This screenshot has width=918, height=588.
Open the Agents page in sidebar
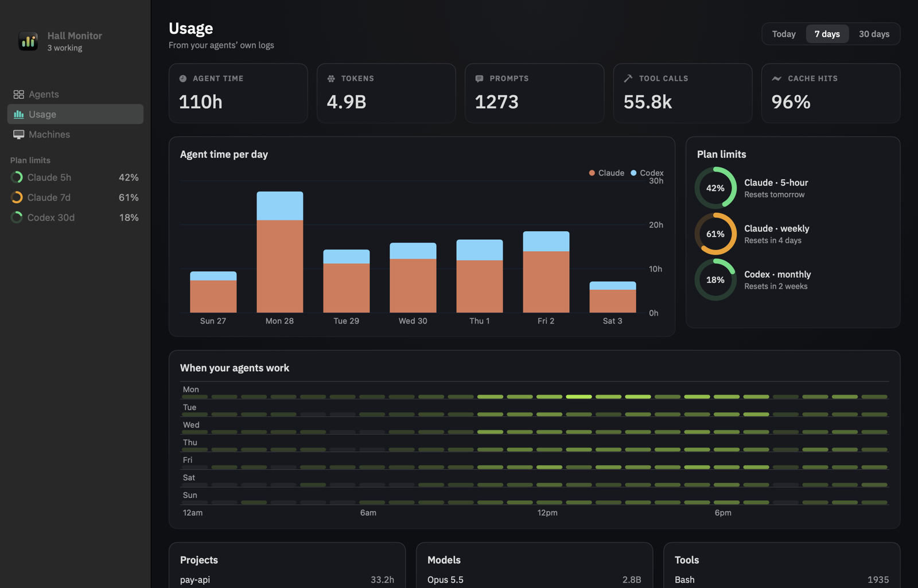click(75, 94)
